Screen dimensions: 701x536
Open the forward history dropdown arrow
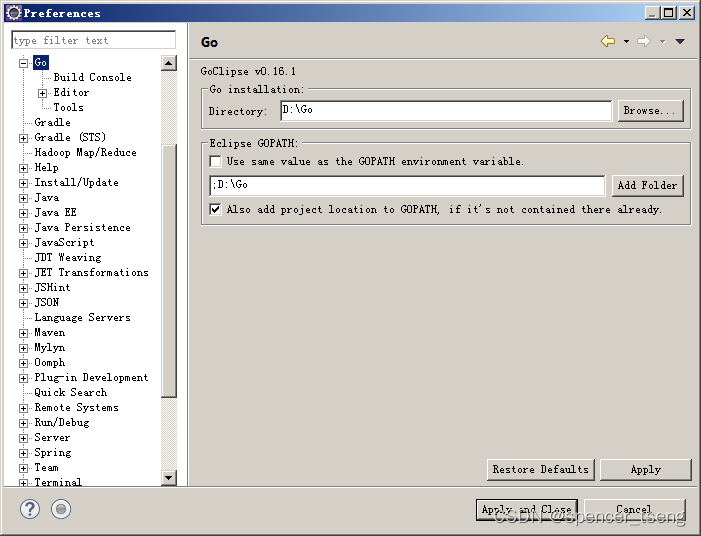(663, 42)
